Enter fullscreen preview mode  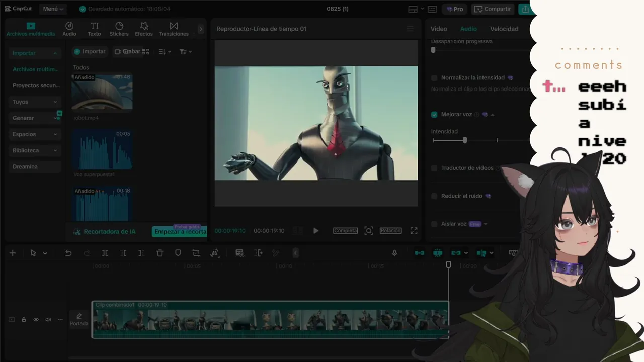pyautogui.click(x=414, y=231)
